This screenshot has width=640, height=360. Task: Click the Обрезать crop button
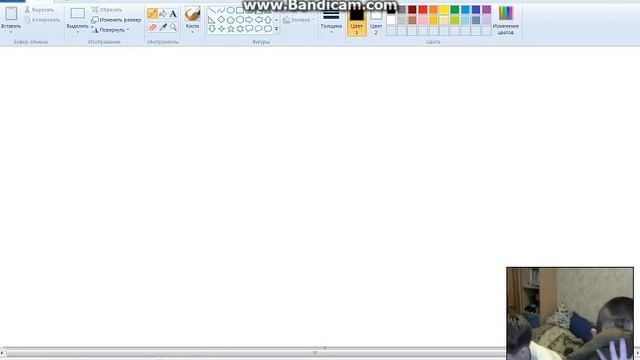(x=107, y=10)
